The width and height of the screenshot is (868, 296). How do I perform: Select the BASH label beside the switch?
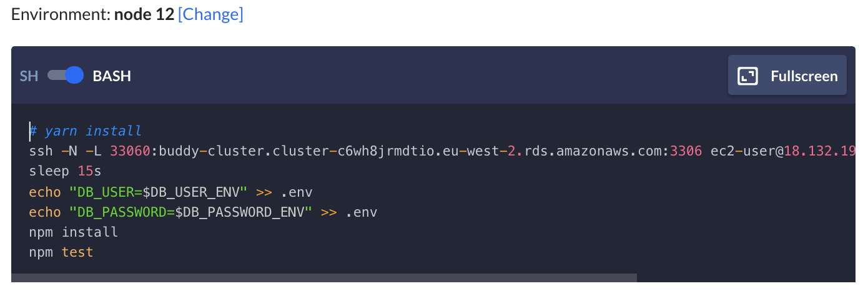[112, 76]
